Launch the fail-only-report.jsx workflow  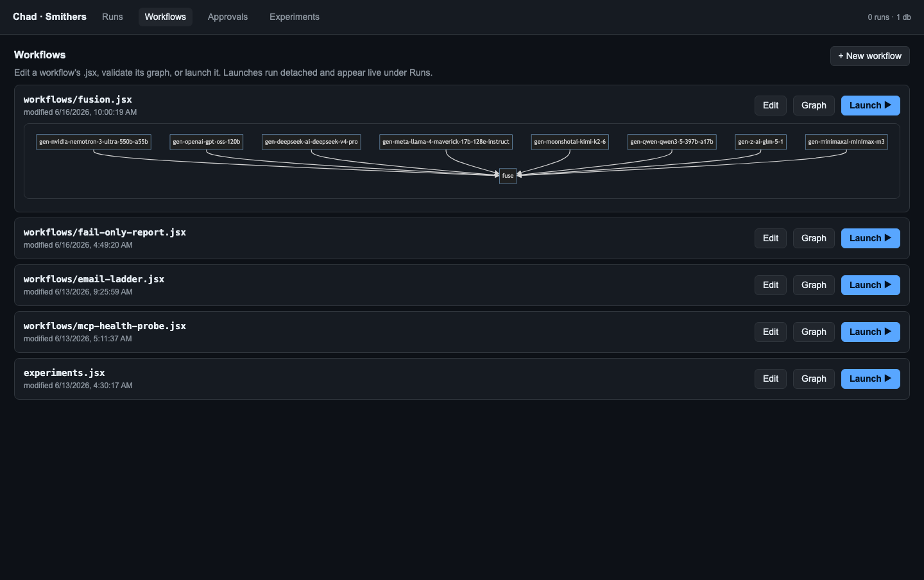coord(871,238)
